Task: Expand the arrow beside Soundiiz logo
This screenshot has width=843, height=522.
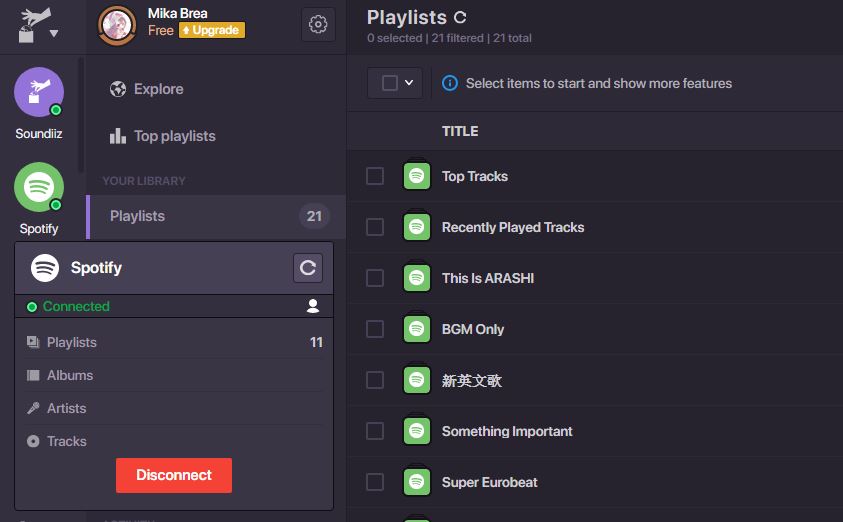Action: [x=54, y=33]
